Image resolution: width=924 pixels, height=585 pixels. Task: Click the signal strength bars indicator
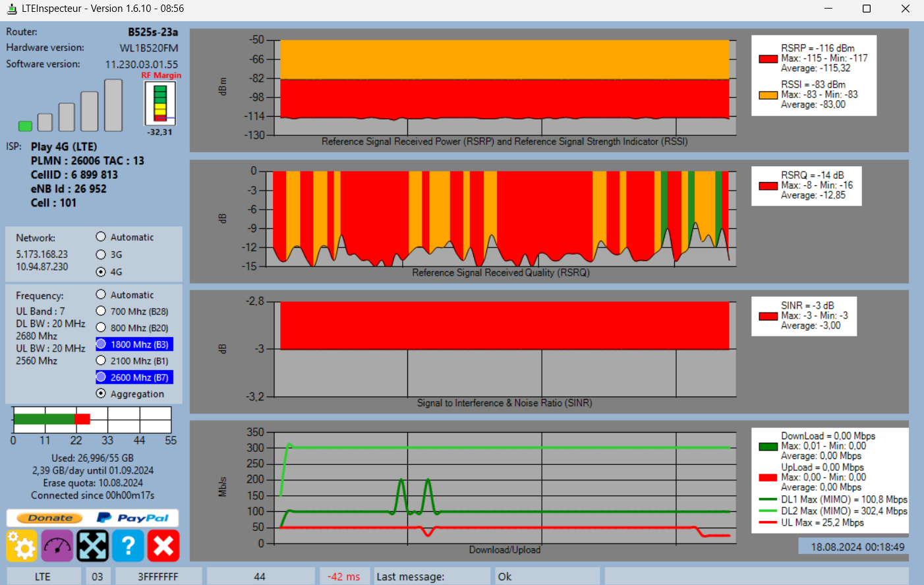[71, 106]
